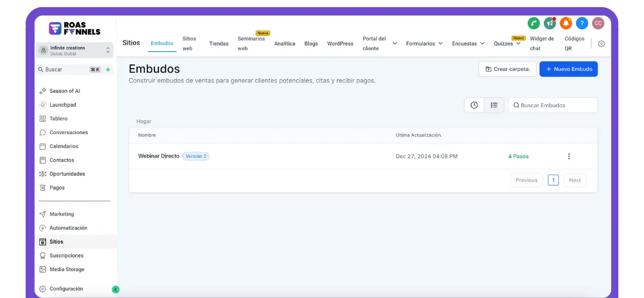
Task: Select the Embudos tab
Action: click(162, 44)
